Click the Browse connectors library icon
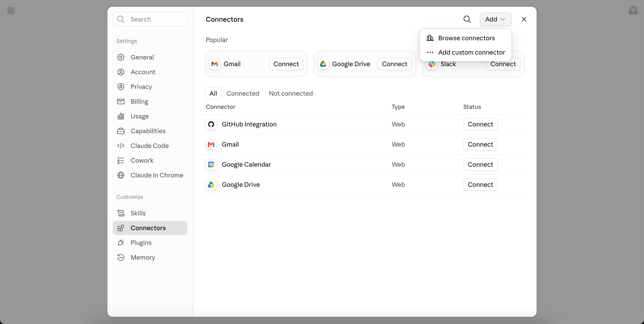This screenshot has width=644, height=324. (x=430, y=38)
